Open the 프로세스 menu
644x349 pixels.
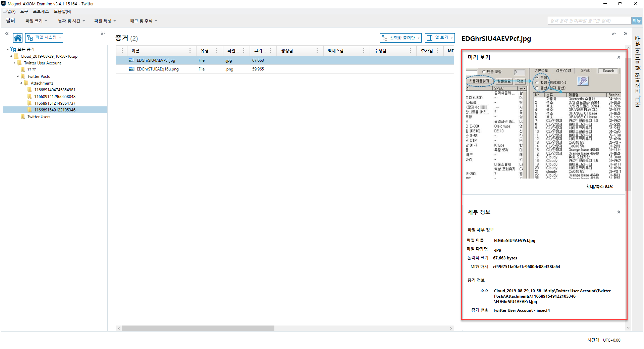tap(41, 11)
